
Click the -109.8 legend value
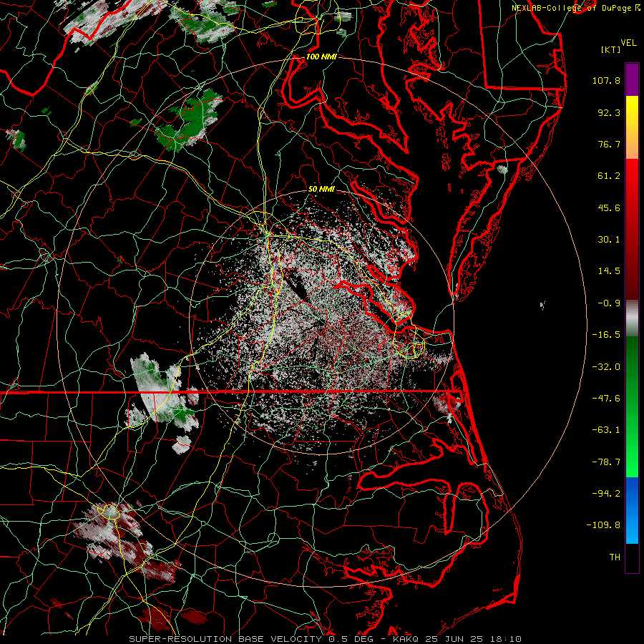603,525
